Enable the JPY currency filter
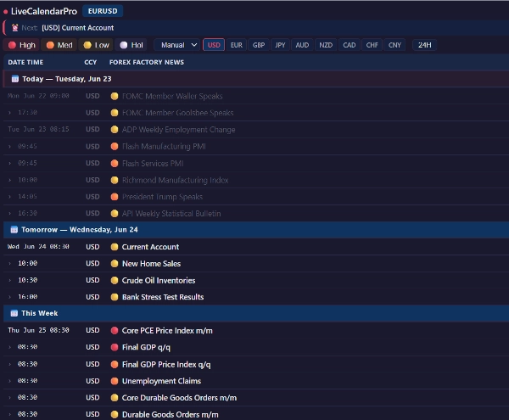This screenshot has height=420, width=509. click(x=280, y=45)
